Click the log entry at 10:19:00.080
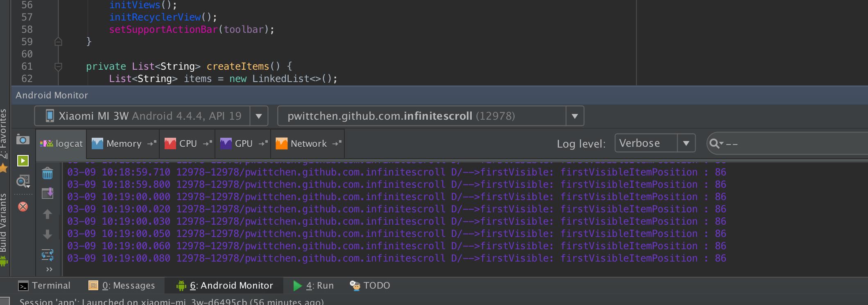The width and height of the screenshot is (868, 305). tap(397, 258)
